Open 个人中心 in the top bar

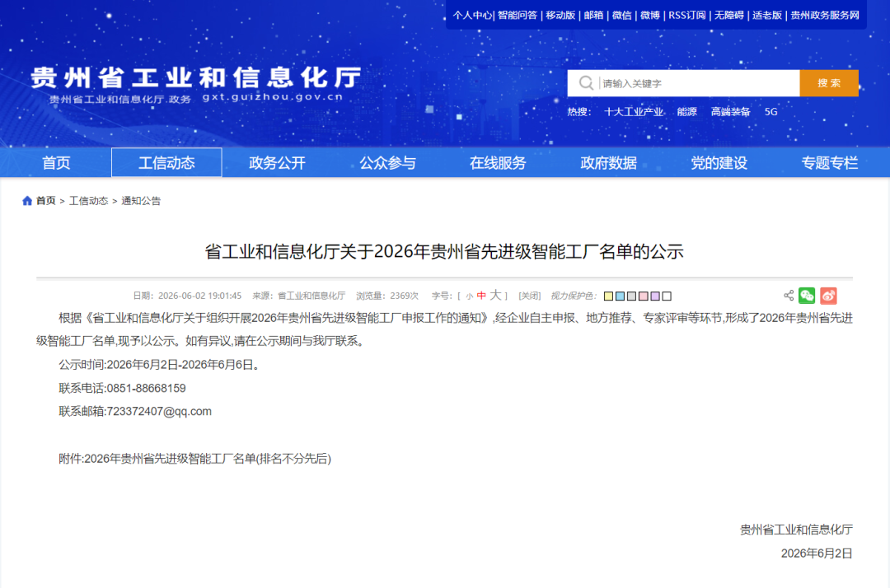[472, 16]
